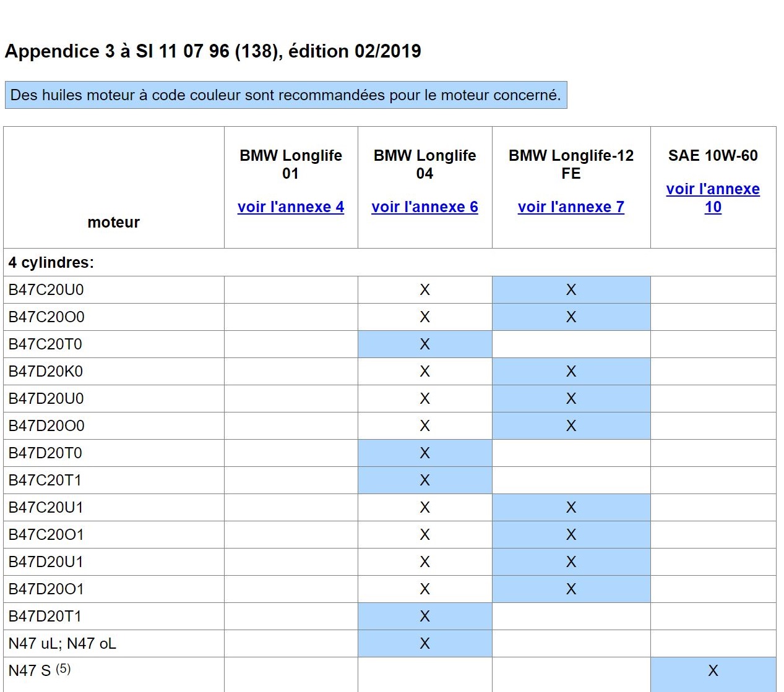This screenshot has height=692, width=784.
Task: Select engine row B47D20O1
Action: click(x=390, y=589)
